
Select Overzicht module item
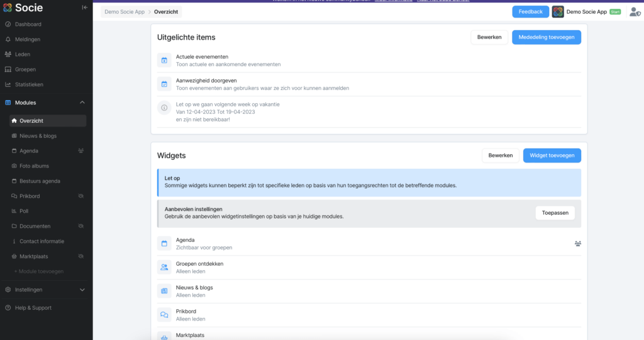(48, 121)
